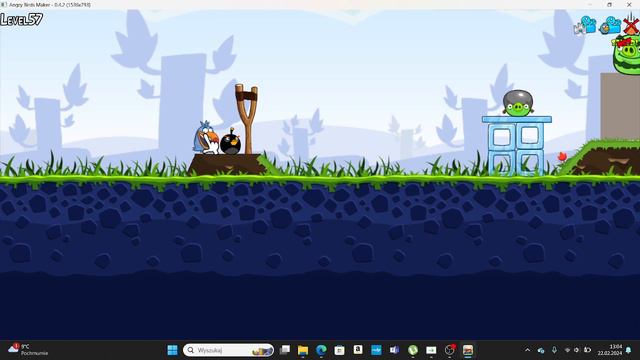The height and width of the screenshot is (360, 640).
Task: Click the top-left hollow ice block
Action: click(x=502, y=136)
